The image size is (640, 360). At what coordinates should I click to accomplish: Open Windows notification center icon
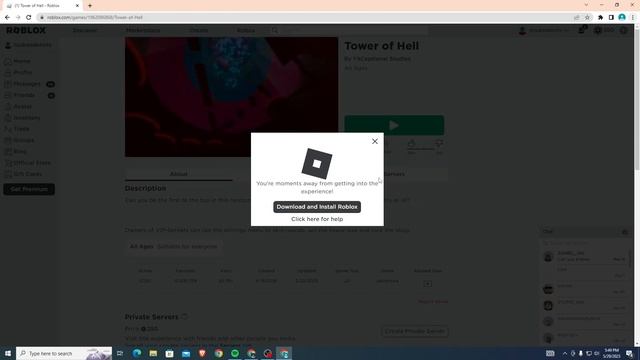(x=629, y=353)
